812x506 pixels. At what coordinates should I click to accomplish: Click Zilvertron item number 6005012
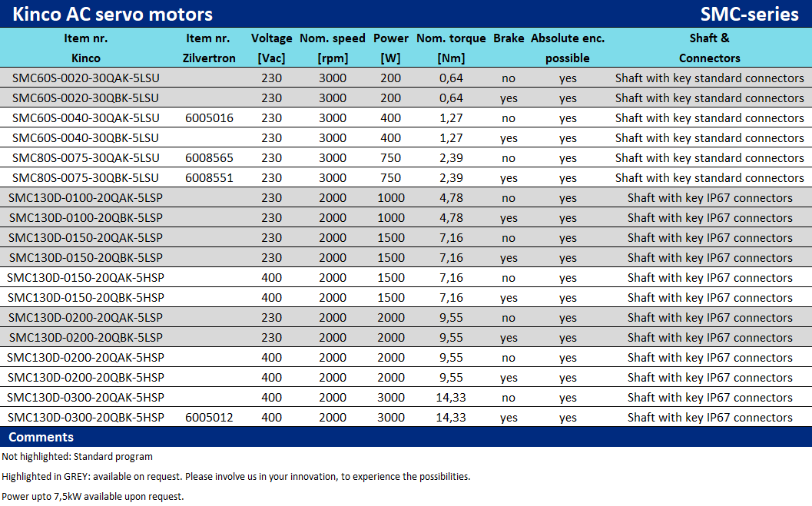tap(210, 418)
